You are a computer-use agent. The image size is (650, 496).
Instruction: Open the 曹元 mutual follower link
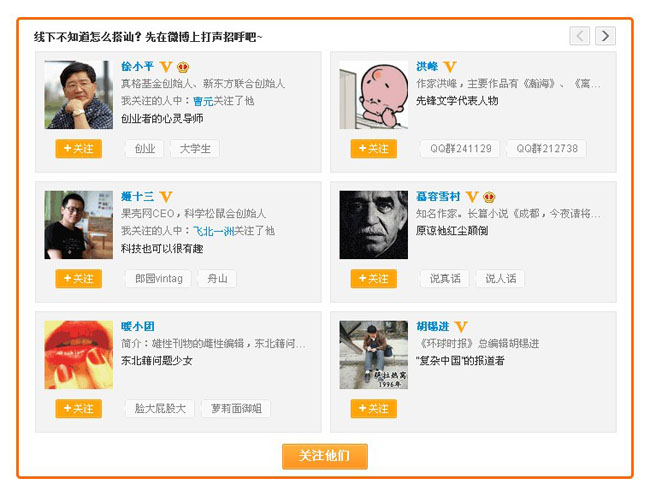(202, 101)
